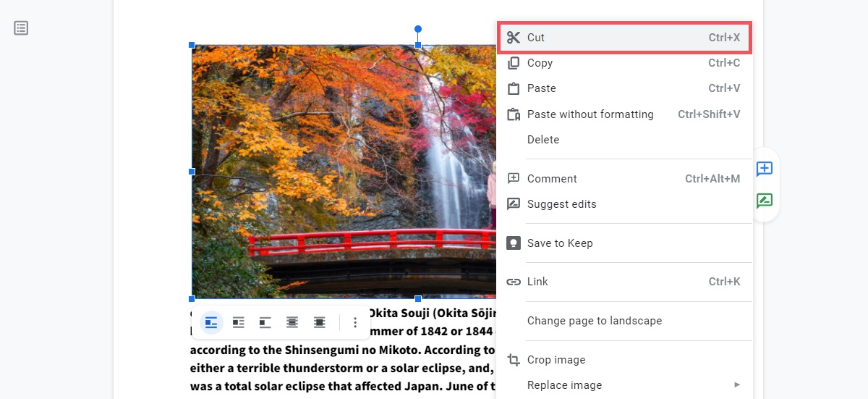Click Delete in the context menu
868x399 pixels.
tap(542, 140)
